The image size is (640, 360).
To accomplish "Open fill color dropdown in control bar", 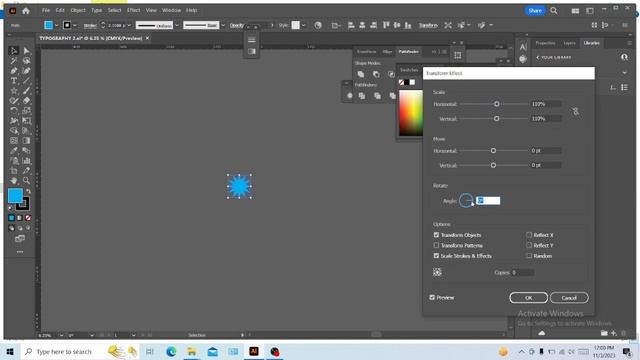I will tap(56, 25).
